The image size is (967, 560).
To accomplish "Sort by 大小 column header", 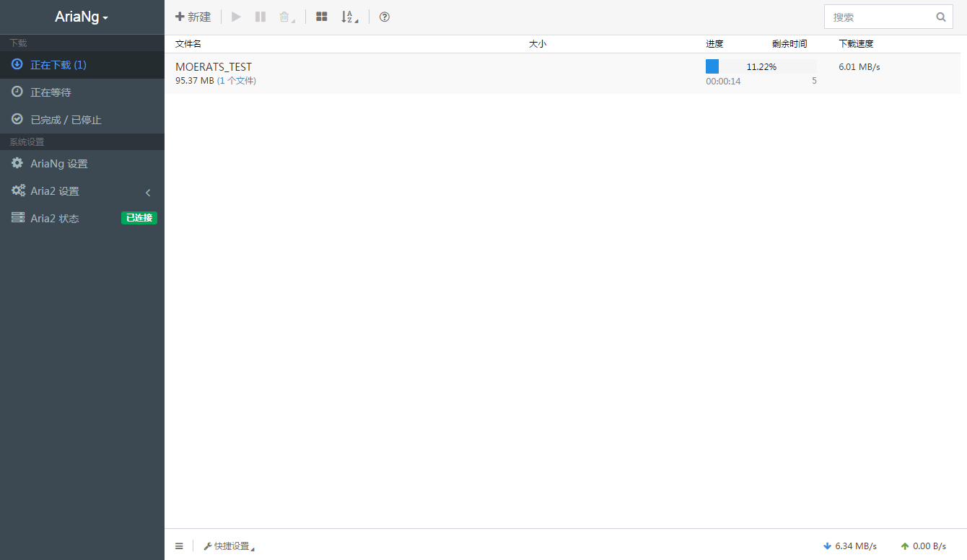I will click(538, 44).
